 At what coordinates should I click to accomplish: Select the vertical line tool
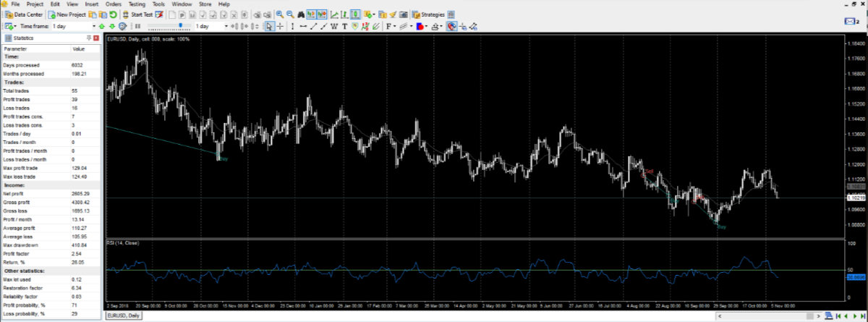coord(292,26)
